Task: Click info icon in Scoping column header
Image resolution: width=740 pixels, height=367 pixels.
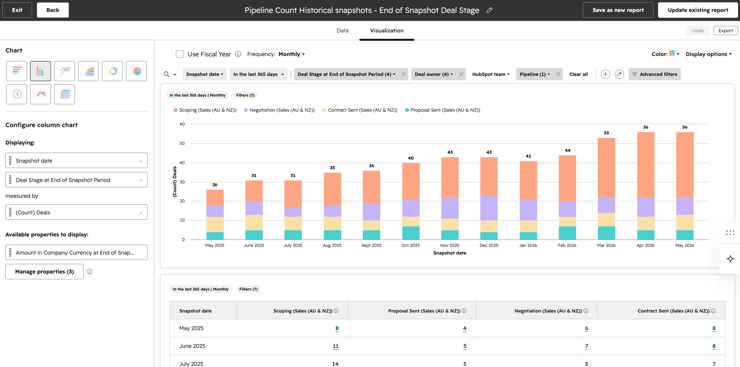Action: [x=336, y=311]
